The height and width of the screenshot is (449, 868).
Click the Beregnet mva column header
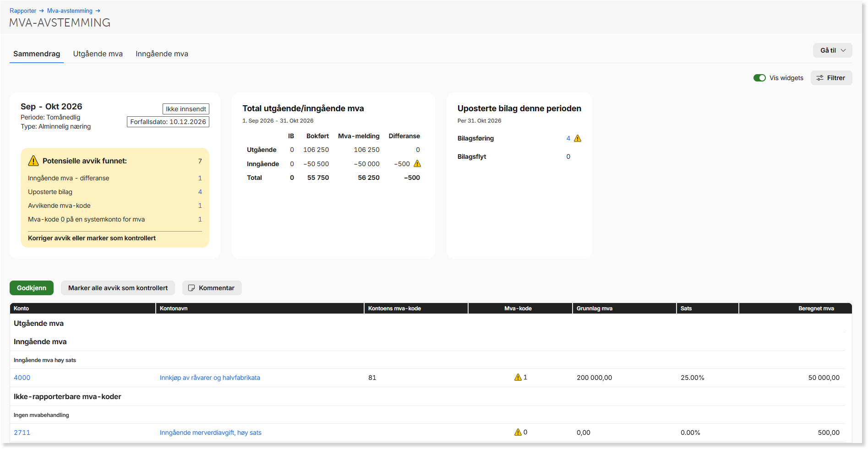point(796,308)
